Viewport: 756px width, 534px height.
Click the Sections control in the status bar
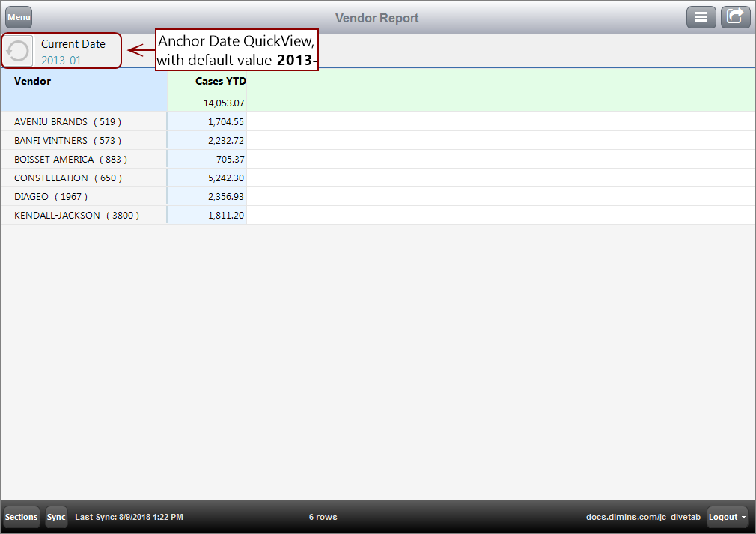point(21,517)
